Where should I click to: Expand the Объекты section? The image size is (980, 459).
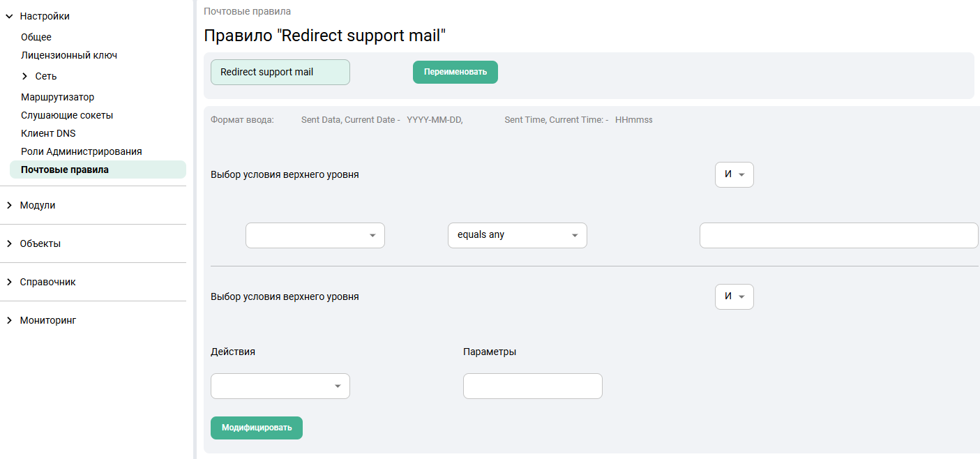click(x=10, y=243)
